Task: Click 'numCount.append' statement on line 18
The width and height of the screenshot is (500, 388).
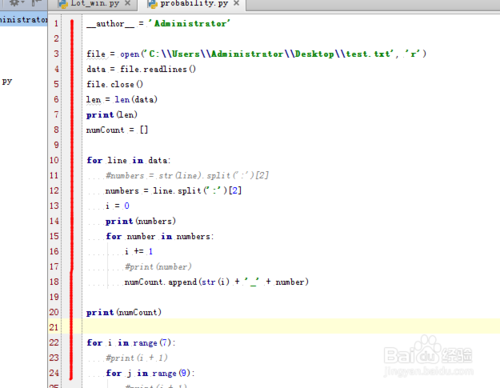Action: pos(216,282)
